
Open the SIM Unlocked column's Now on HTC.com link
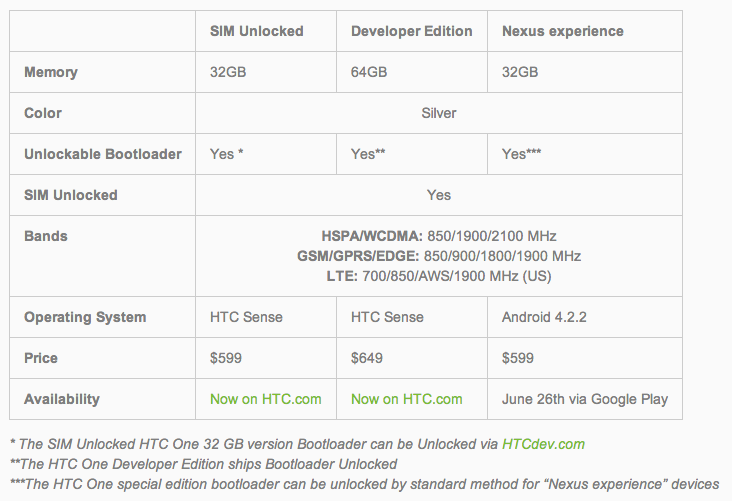pyautogui.click(x=265, y=399)
